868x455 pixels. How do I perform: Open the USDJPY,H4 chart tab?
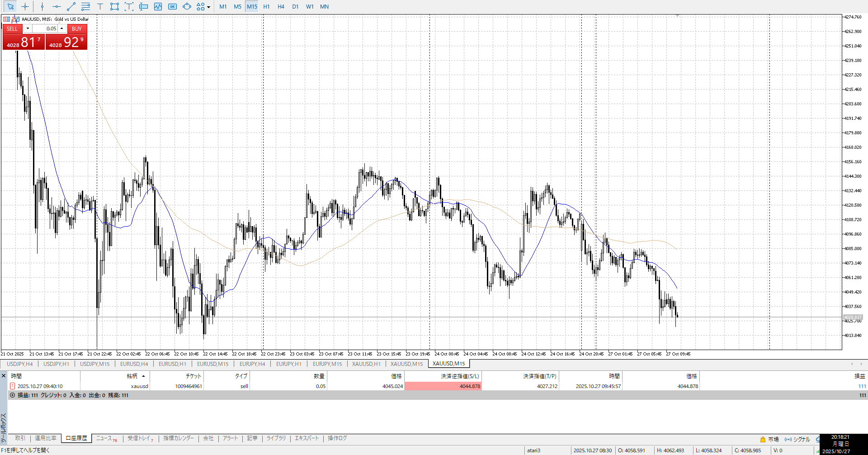coord(19,364)
